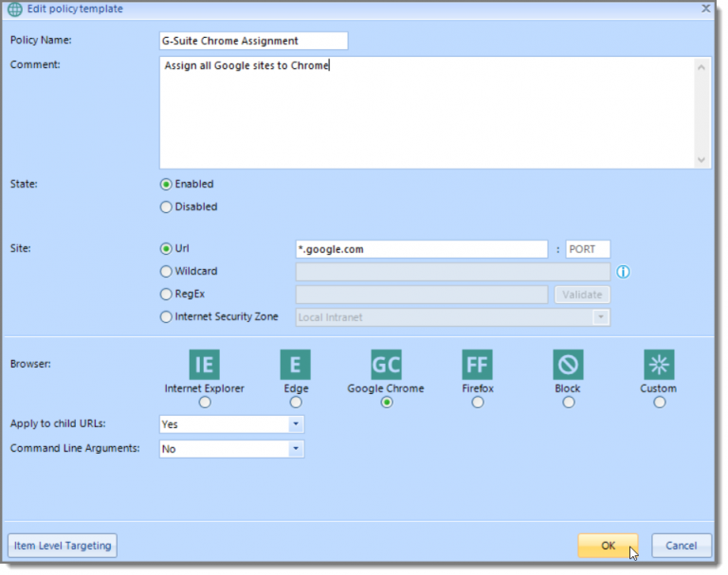Open the Command Line Arguments dropdown
This screenshot has height=575, width=728.
click(296, 449)
